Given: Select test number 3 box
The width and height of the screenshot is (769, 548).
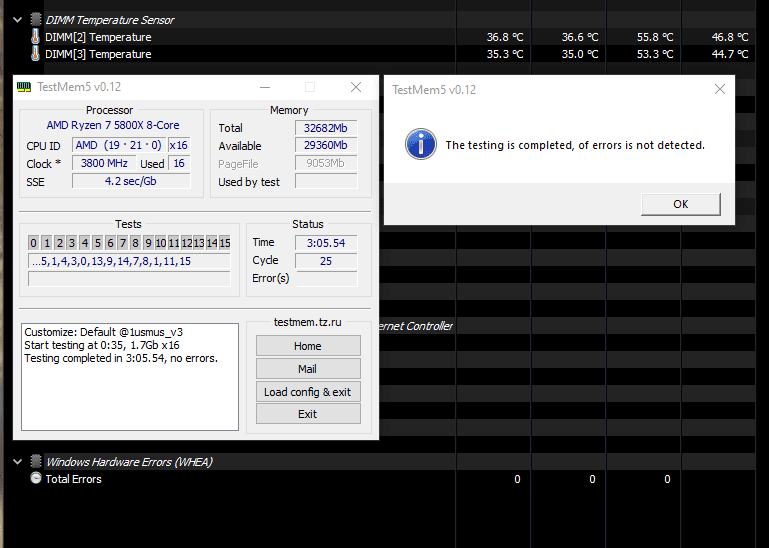Looking at the screenshot, I should click(72, 243).
